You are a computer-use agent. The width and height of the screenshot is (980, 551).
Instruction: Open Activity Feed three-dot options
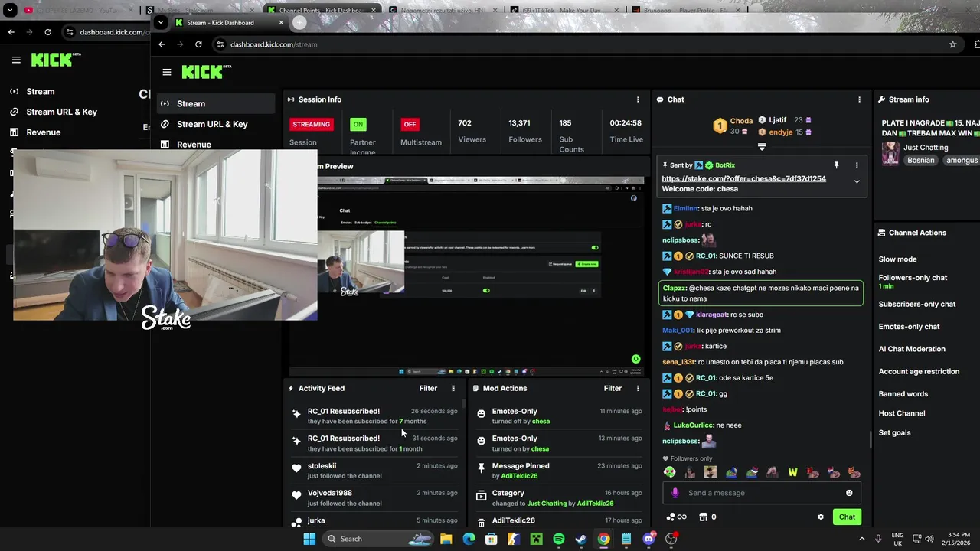(x=453, y=389)
